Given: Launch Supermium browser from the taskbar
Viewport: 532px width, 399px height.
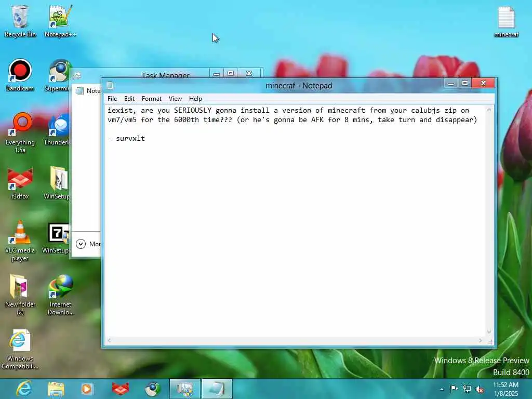Looking at the screenshot, I should click(153, 389).
